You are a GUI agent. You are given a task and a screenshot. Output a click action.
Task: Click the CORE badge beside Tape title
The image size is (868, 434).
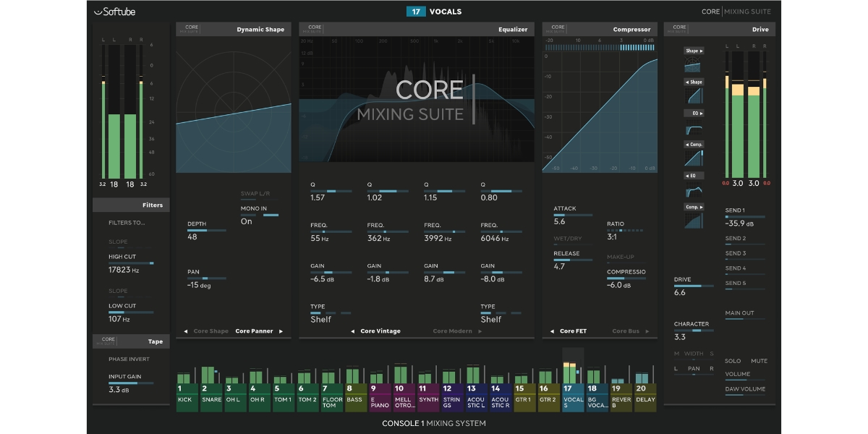pos(108,341)
